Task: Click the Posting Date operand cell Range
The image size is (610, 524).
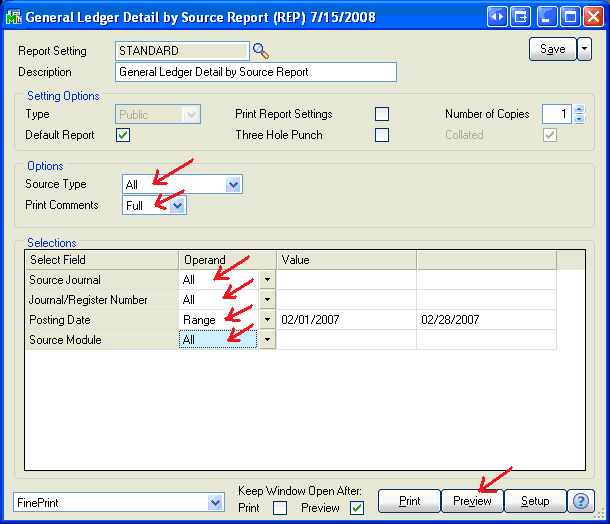Action: [x=219, y=320]
